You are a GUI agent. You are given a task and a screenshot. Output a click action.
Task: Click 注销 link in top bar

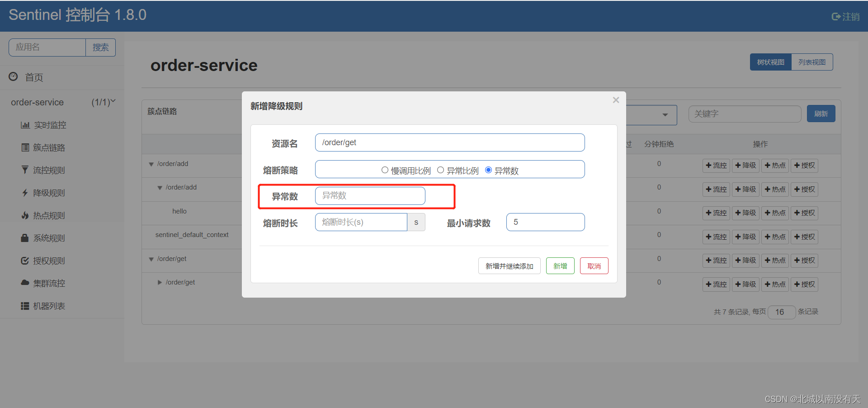point(851,17)
